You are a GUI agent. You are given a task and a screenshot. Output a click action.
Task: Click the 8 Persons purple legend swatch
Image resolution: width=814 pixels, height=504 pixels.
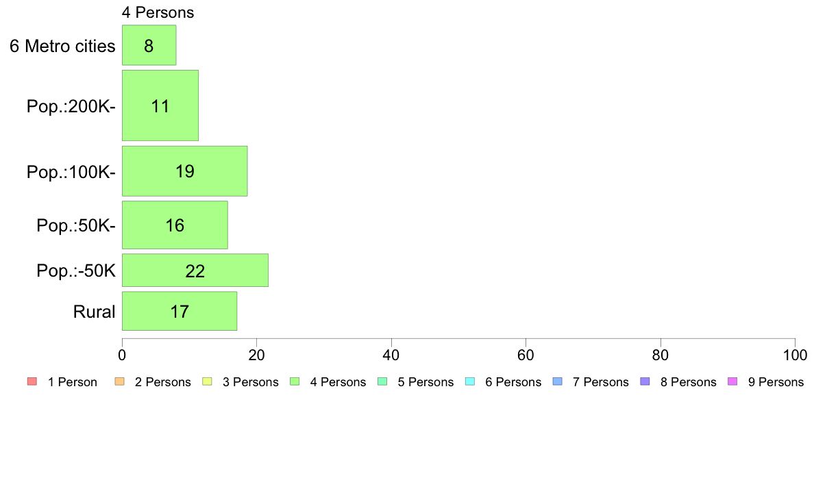645,381
